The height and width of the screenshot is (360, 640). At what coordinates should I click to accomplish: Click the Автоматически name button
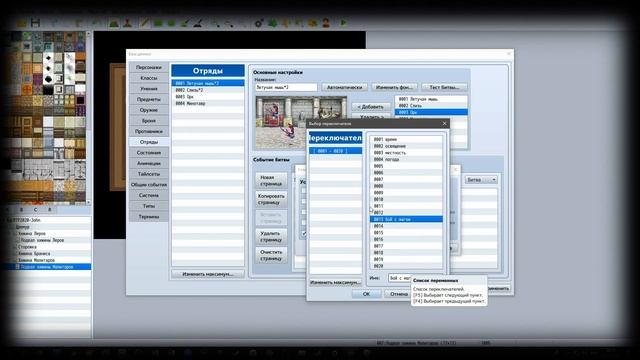pos(344,87)
